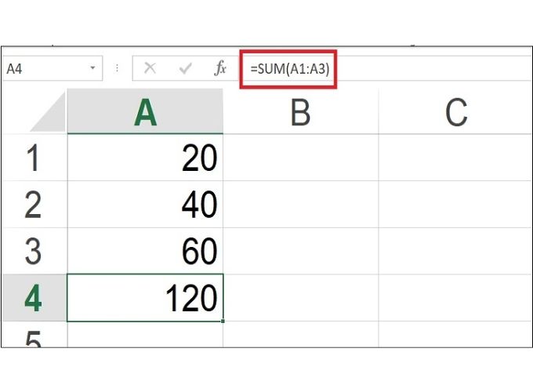Select row 4 header
This screenshot has width=533, height=392.
34,298
